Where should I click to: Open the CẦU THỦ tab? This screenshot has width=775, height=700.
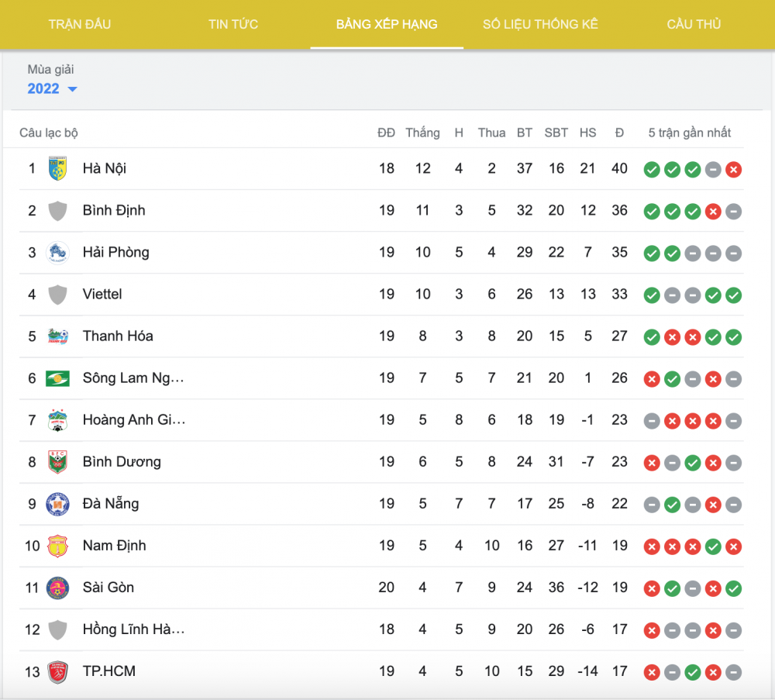(x=693, y=24)
